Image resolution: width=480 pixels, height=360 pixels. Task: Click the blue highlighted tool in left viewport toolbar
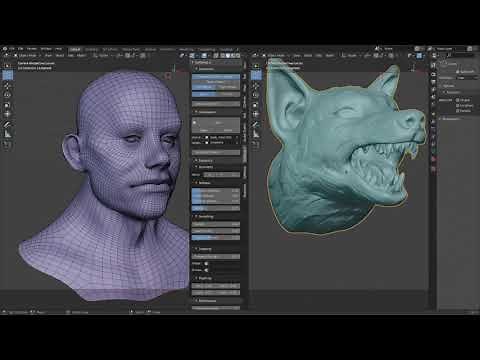(x=7, y=75)
